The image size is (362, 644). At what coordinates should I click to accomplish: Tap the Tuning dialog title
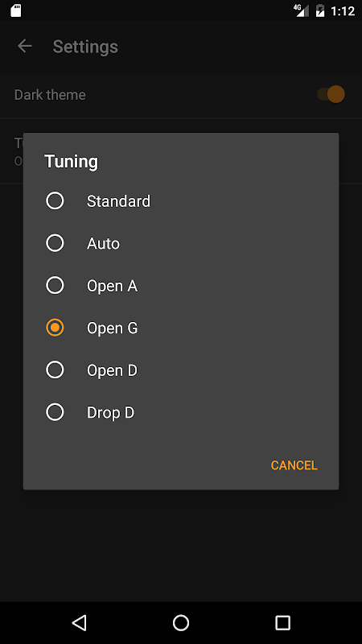[x=71, y=162]
